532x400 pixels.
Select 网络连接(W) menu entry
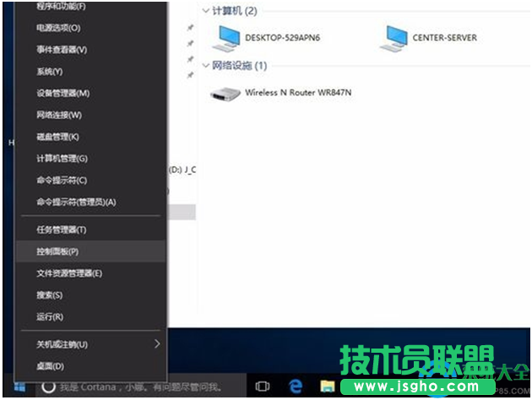pyautogui.click(x=59, y=115)
